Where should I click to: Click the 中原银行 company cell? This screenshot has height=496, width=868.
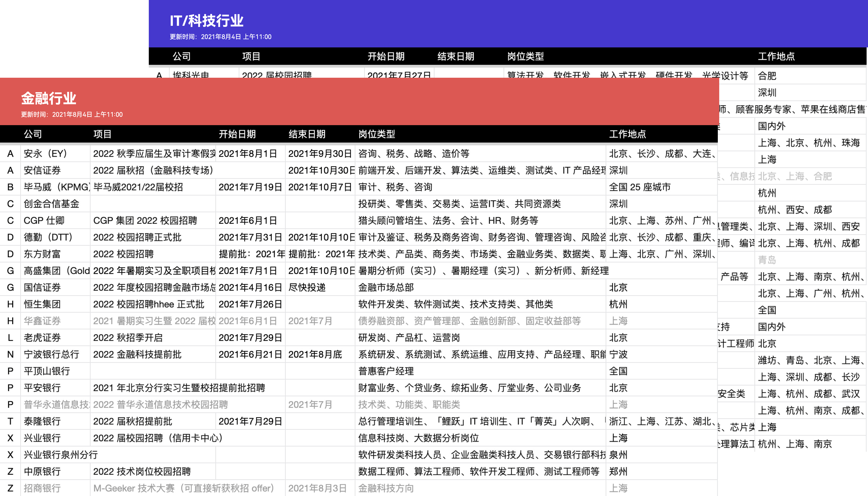point(55,471)
